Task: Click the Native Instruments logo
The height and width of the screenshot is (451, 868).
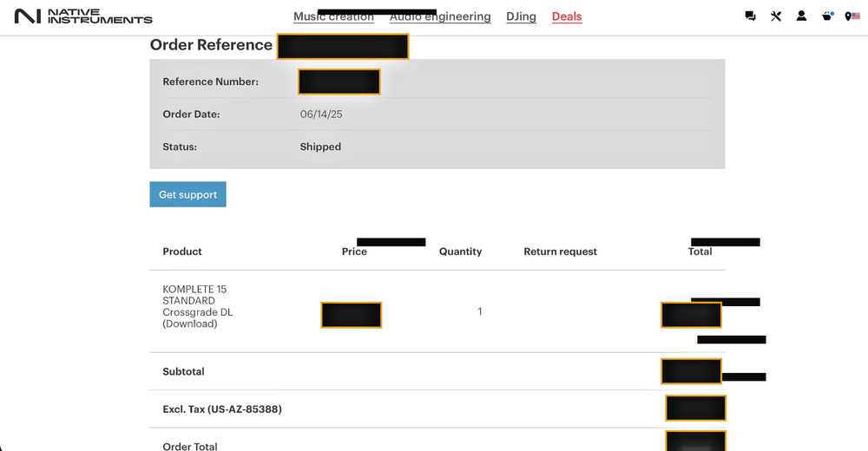Action: pyautogui.click(x=83, y=16)
